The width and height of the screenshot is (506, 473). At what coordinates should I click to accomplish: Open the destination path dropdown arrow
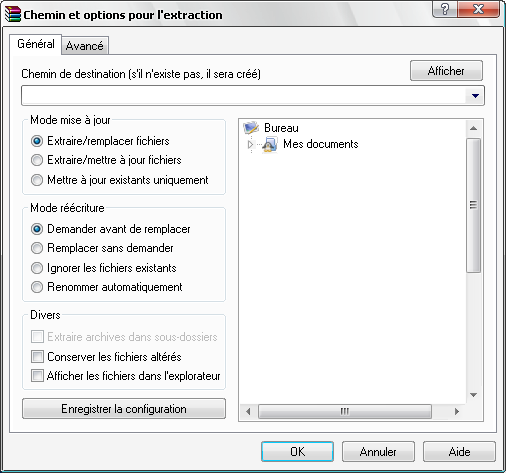[x=475, y=96]
